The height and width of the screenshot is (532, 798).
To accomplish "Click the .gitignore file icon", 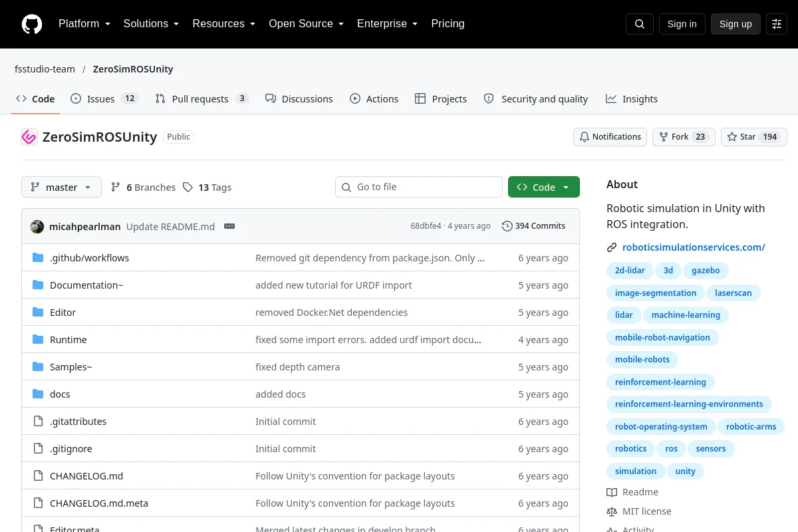I will 38,449.
